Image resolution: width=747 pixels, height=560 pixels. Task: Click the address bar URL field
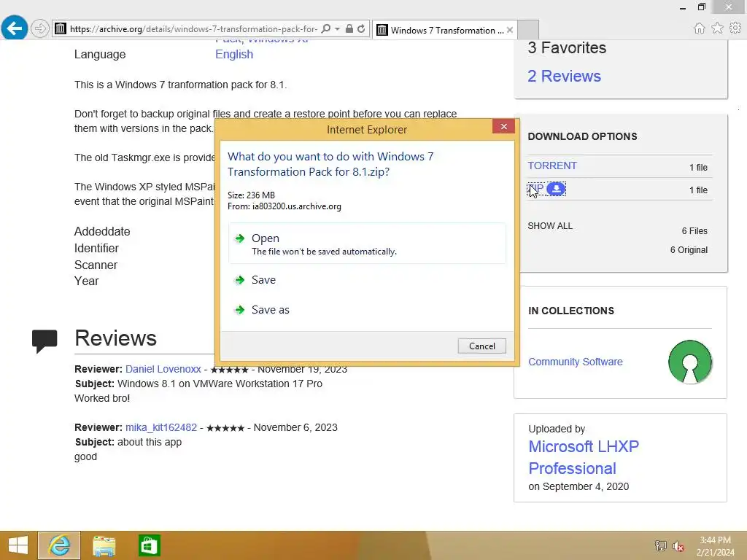(x=193, y=29)
